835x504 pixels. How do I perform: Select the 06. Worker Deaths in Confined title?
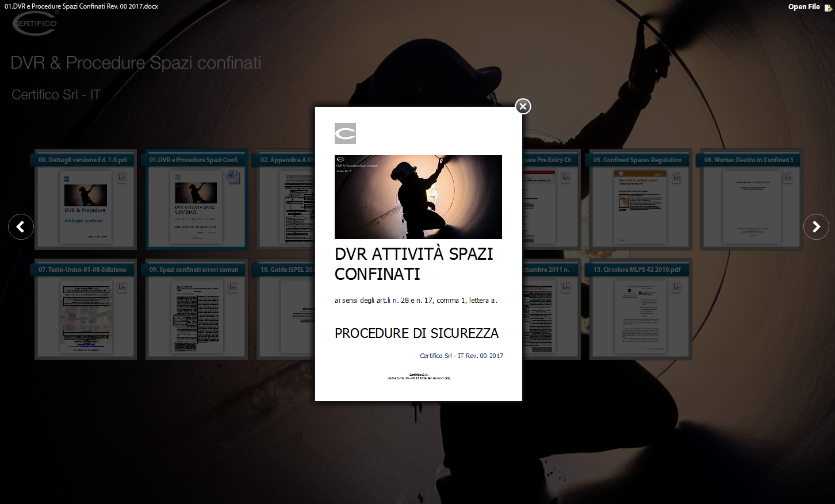pyautogui.click(x=748, y=160)
